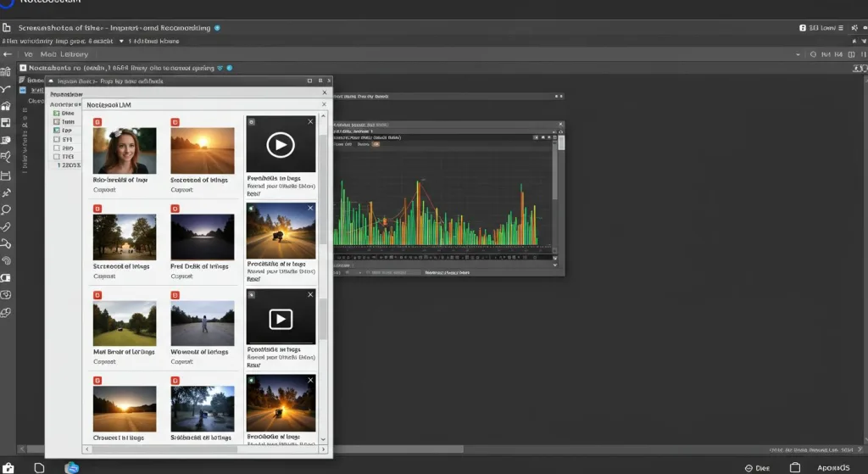Play the video card with circular play button
The image size is (868, 474).
(x=280, y=145)
